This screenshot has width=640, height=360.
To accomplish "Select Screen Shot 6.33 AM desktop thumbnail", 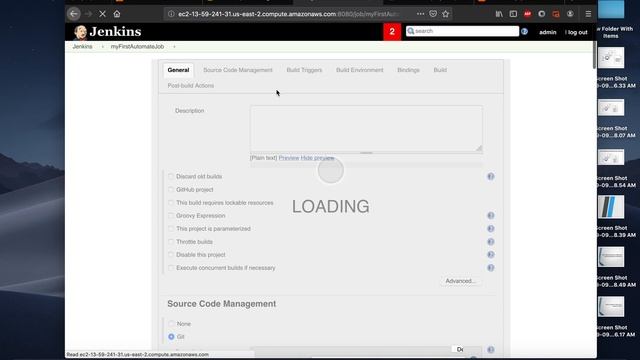I will click(611, 58).
